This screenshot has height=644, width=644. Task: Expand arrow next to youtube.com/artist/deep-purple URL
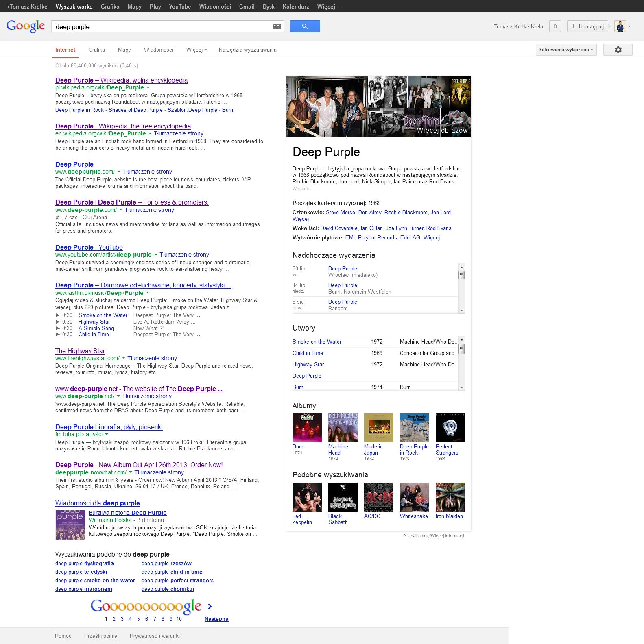(x=155, y=255)
